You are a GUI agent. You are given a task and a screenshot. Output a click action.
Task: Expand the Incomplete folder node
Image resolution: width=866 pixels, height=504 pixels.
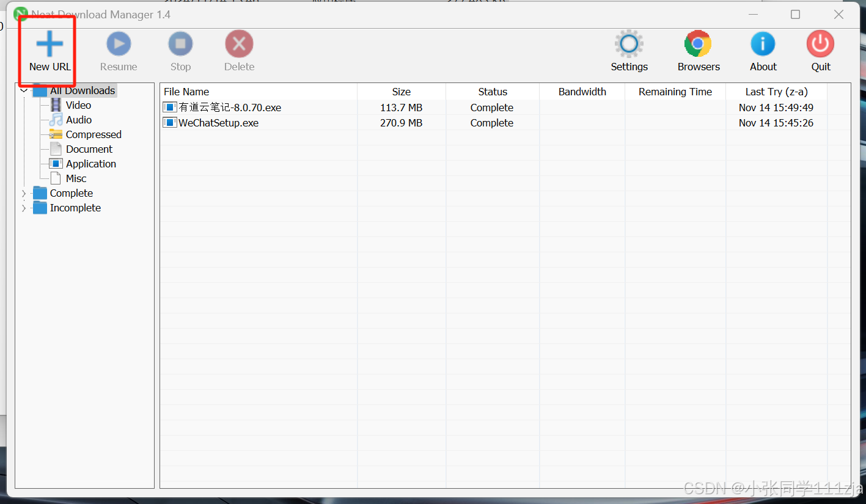coord(24,208)
